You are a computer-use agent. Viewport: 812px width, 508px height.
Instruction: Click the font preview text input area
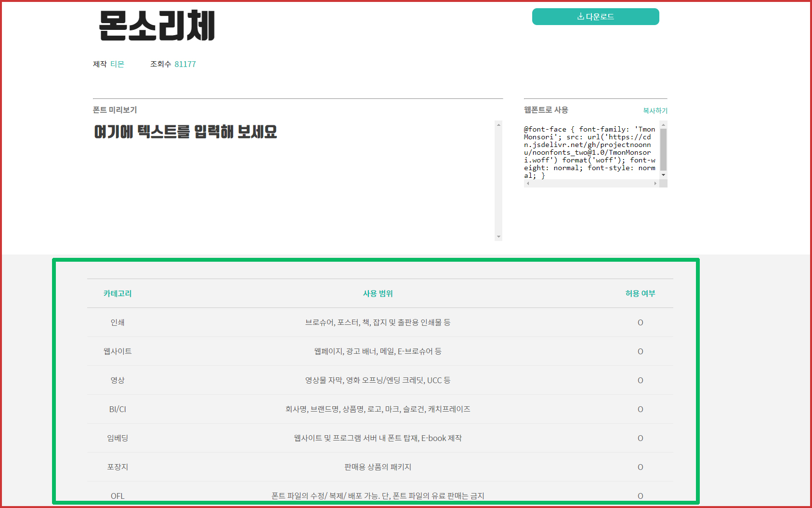pyautogui.click(x=294, y=180)
